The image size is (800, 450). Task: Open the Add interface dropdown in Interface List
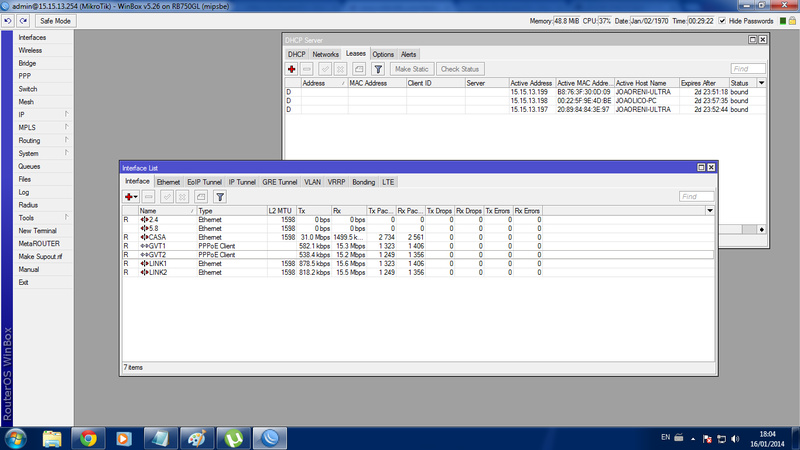tap(131, 196)
